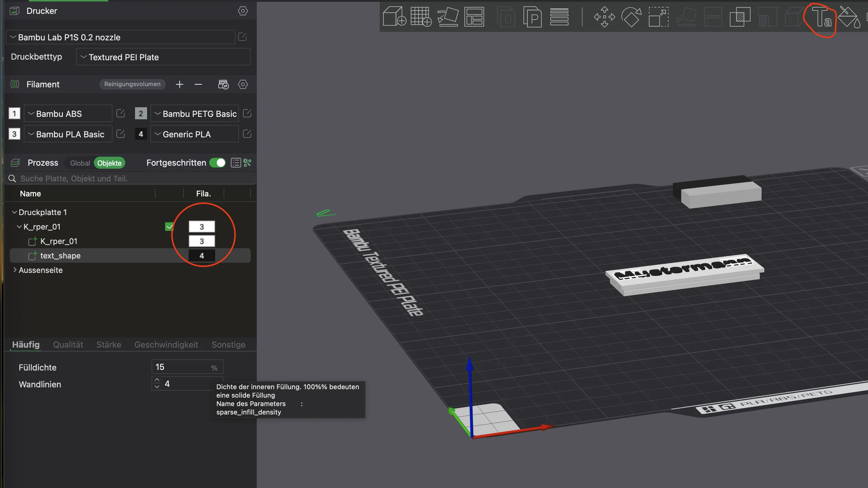The height and width of the screenshot is (488, 868).
Task: Click the AMS filament sync icon
Action: coord(223,84)
